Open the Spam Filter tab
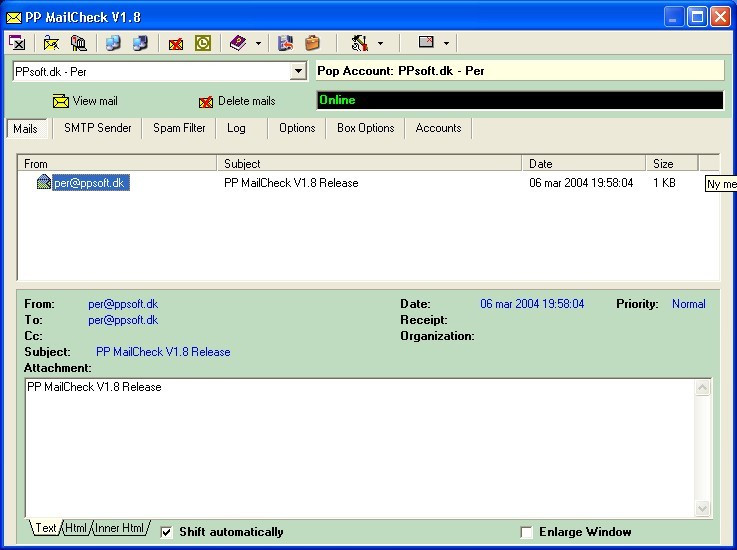The height and width of the screenshot is (550, 737). pos(179,128)
